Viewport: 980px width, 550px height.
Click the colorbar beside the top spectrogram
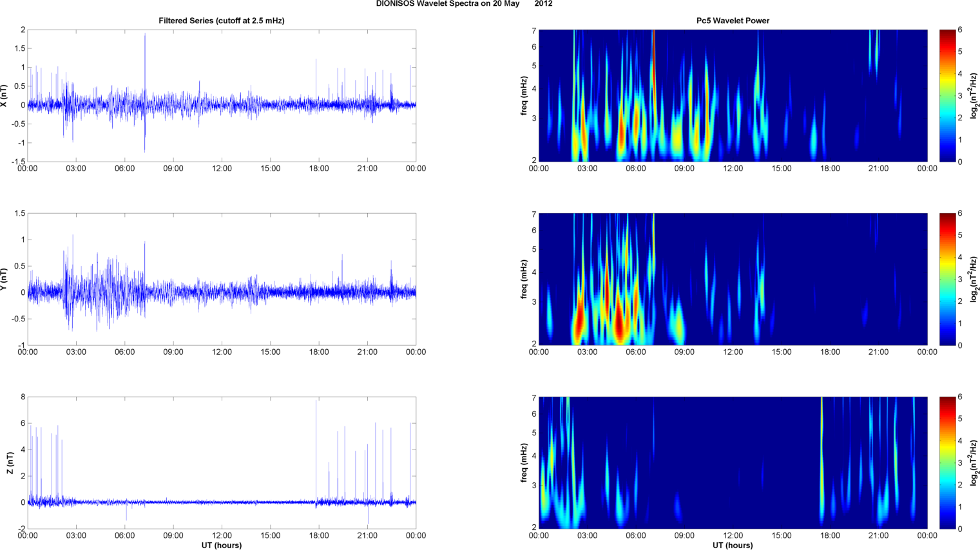coord(947,96)
